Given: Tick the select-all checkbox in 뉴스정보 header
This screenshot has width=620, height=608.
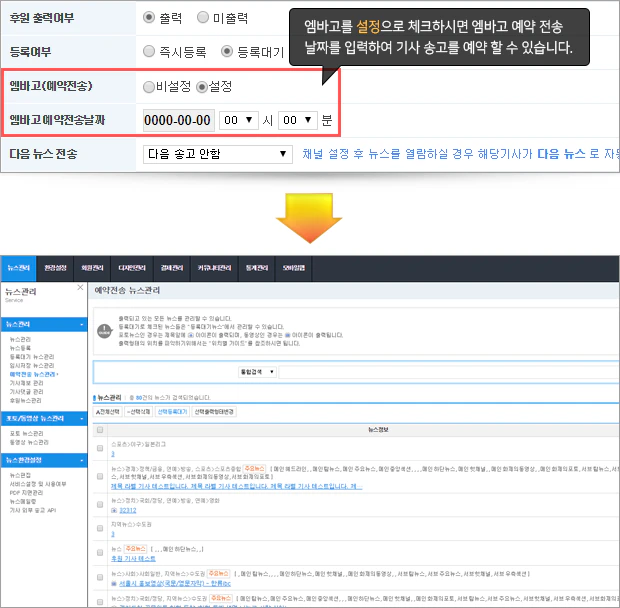Looking at the screenshot, I should [100, 430].
